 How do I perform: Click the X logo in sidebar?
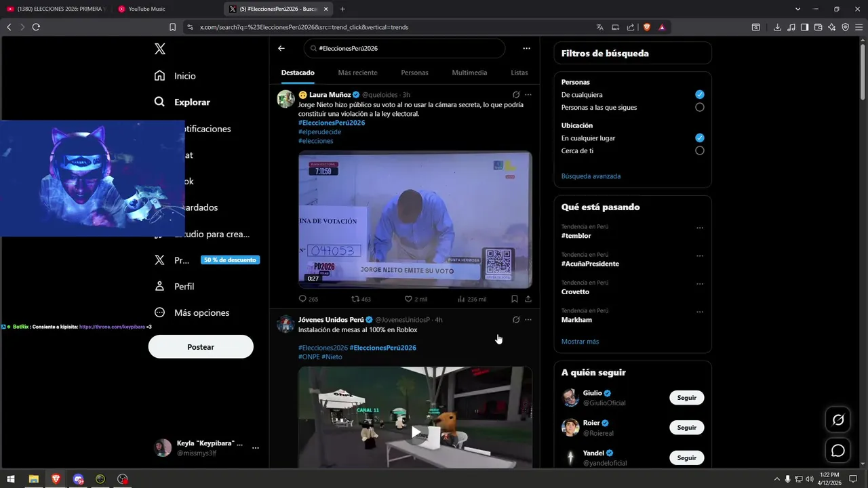click(159, 49)
